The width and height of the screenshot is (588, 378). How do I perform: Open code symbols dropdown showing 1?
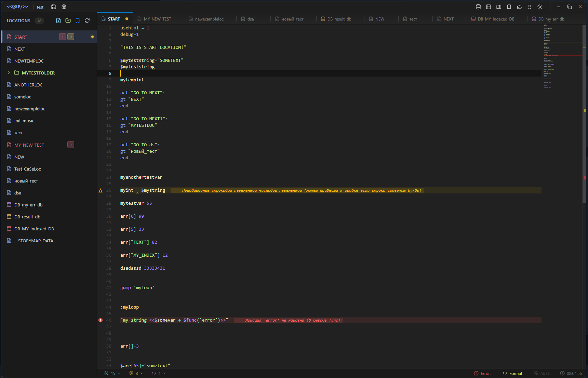(x=159, y=373)
